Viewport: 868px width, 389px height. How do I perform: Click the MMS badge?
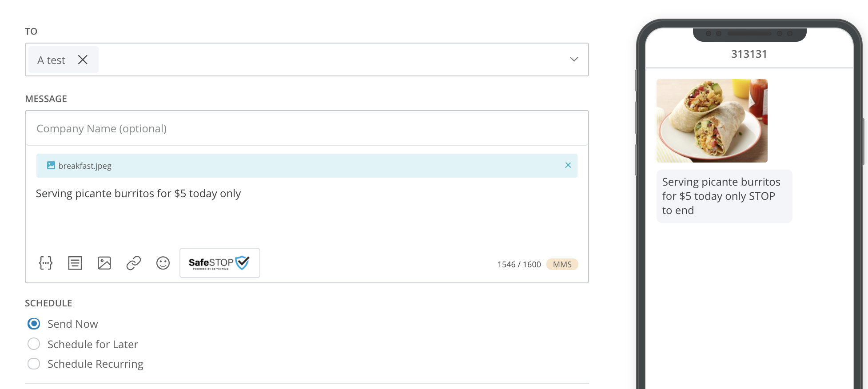(x=562, y=264)
